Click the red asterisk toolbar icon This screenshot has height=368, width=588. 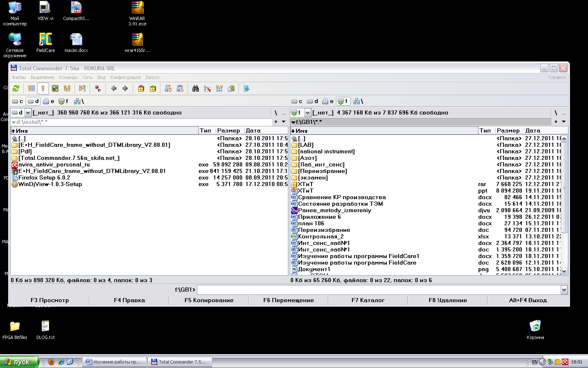pos(98,88)
